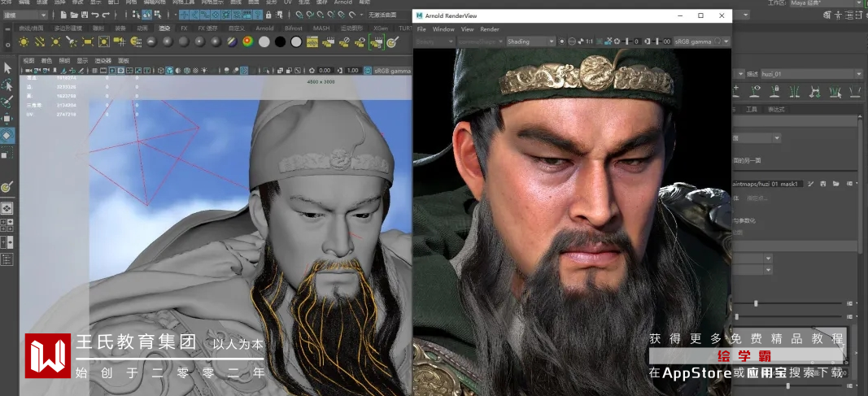Click the open scene folder icon

[x=74, y=15]
